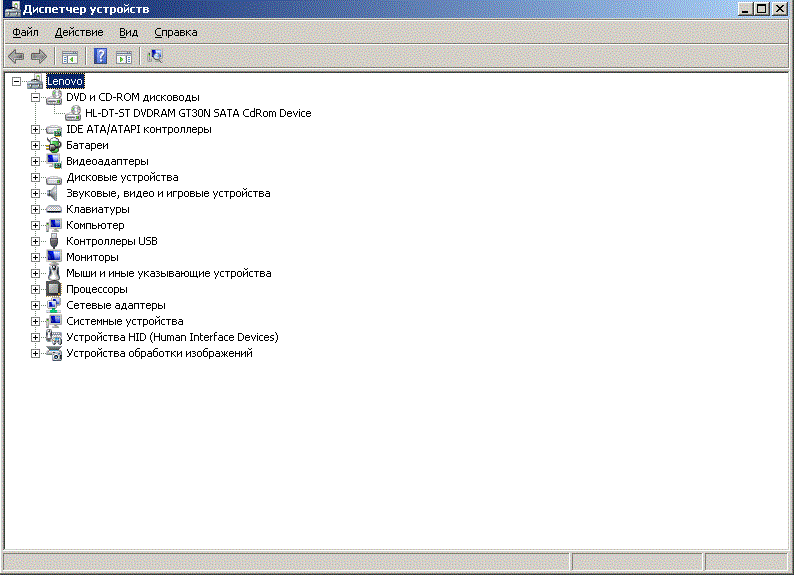
Task: Expand the Клавиатуры node
Action: coord(35,209)
